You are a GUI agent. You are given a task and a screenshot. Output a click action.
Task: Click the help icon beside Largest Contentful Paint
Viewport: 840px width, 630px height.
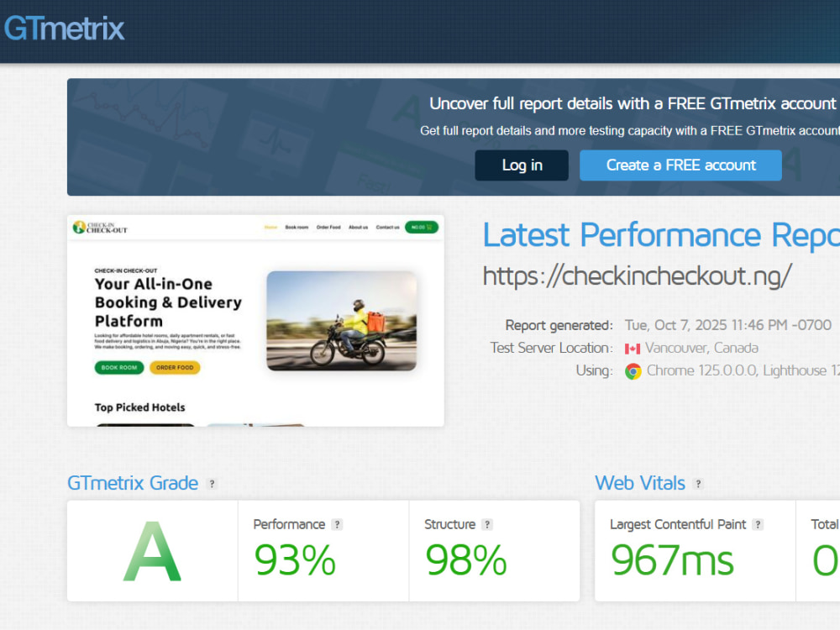[758, 524]
